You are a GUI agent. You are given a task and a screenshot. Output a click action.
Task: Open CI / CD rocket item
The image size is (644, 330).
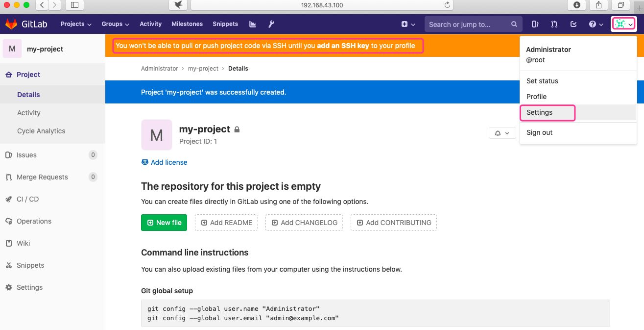tap(52, 199)
